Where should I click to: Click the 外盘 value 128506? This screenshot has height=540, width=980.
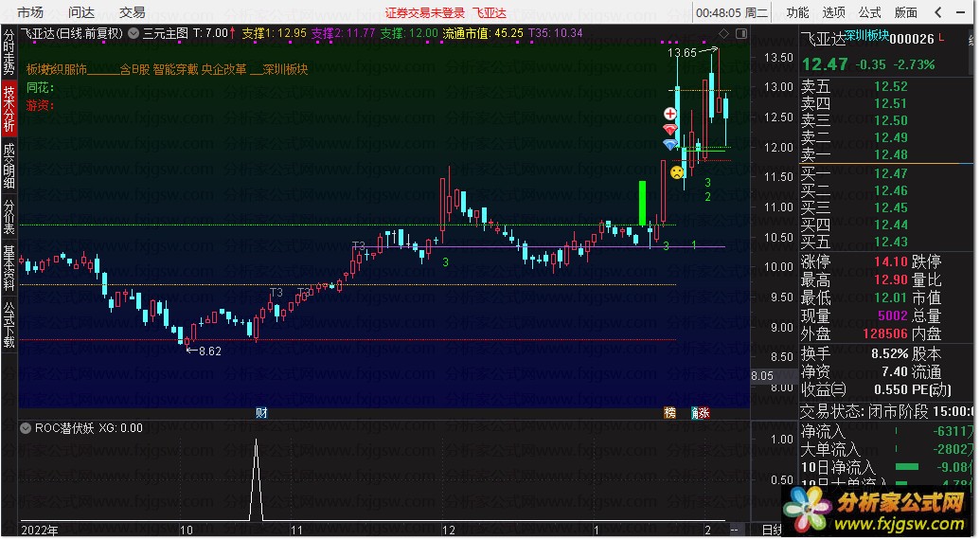coord(885,333)
